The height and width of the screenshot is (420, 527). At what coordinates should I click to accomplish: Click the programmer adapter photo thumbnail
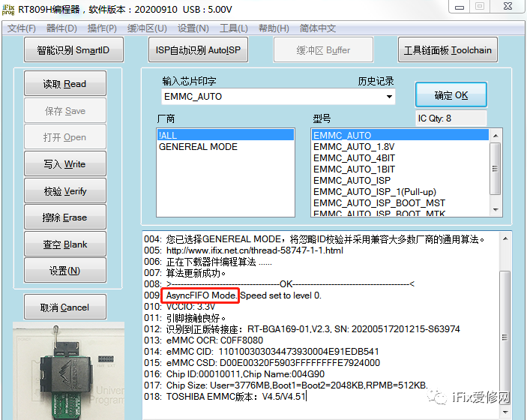pyautogui.click(x=68, y=370)
